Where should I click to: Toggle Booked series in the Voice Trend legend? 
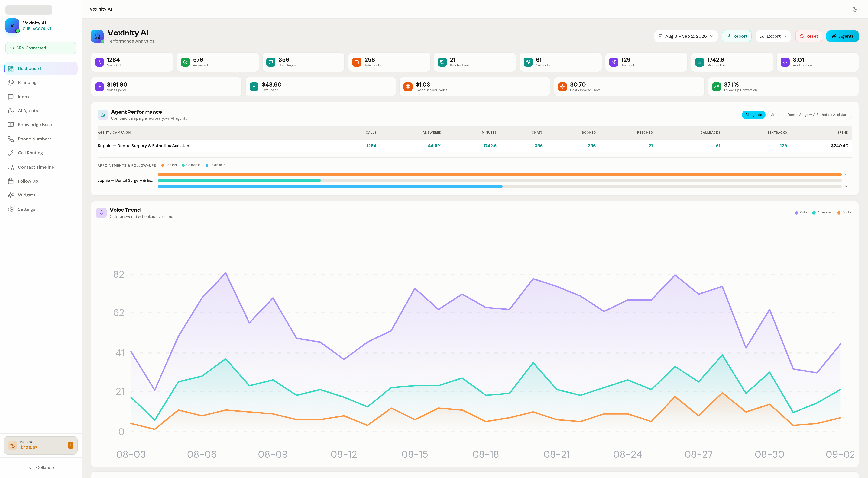pyautogui.click(x=845, y=212)
